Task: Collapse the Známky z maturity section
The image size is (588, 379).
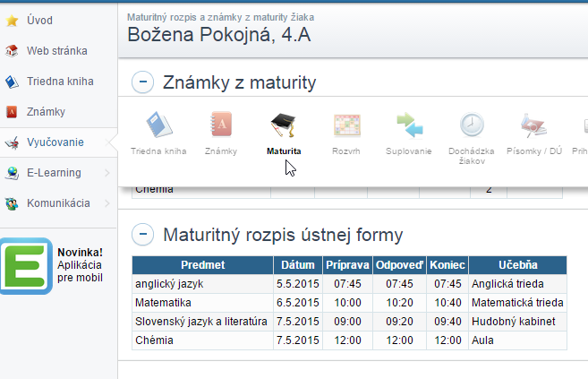Action: pyautogui.click(x=143, y=82)
